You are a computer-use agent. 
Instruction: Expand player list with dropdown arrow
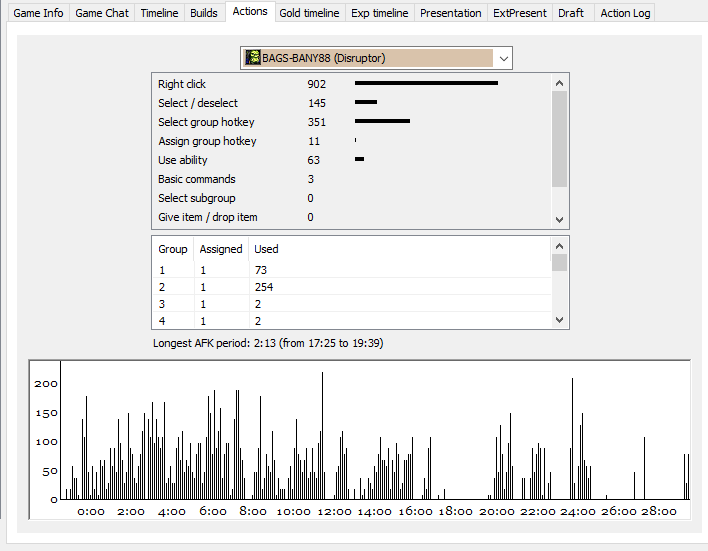pyautogui.click(x=504, y=58)
